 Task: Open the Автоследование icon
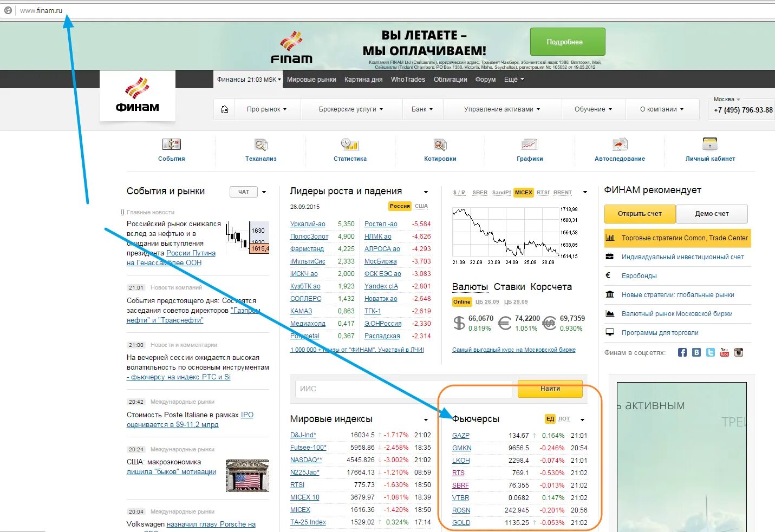pos(620,145)
